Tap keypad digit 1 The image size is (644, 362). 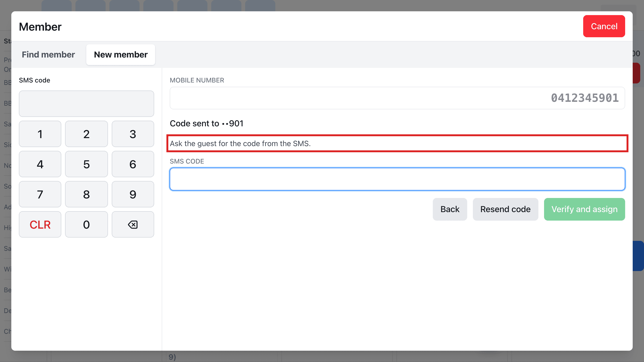40,134
